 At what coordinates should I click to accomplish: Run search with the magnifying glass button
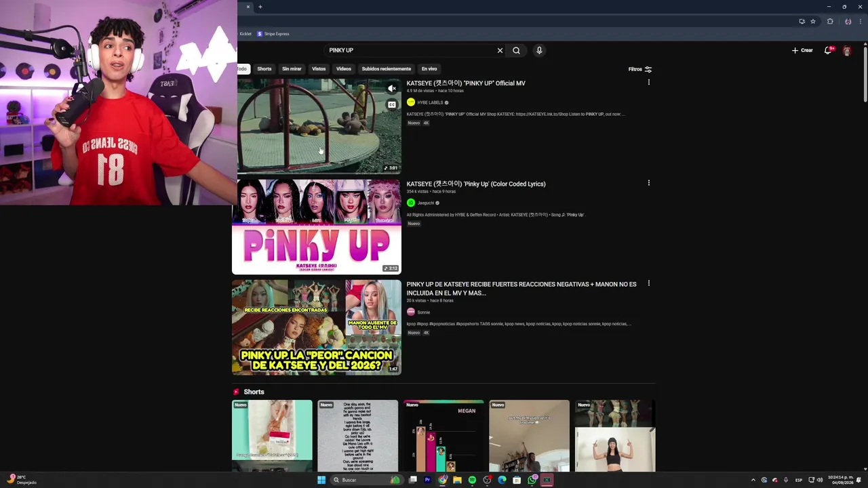click(x=517, y=50)
